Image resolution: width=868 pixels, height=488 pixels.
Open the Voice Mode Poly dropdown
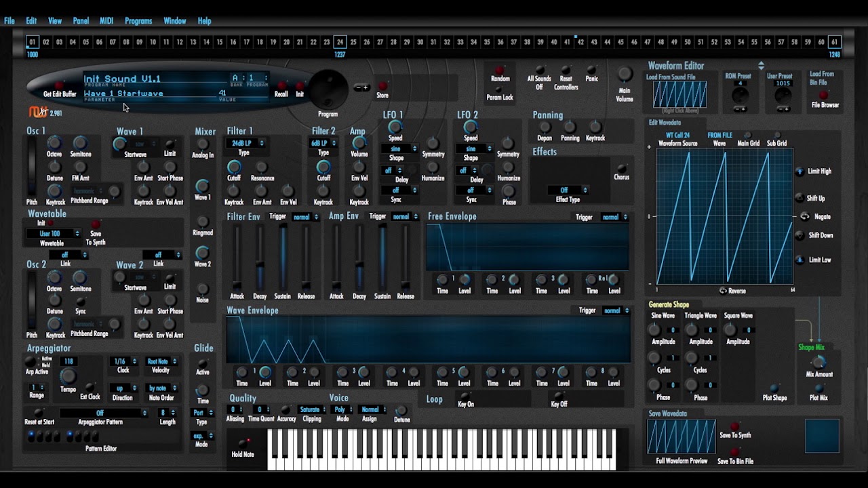pos(343,410)
